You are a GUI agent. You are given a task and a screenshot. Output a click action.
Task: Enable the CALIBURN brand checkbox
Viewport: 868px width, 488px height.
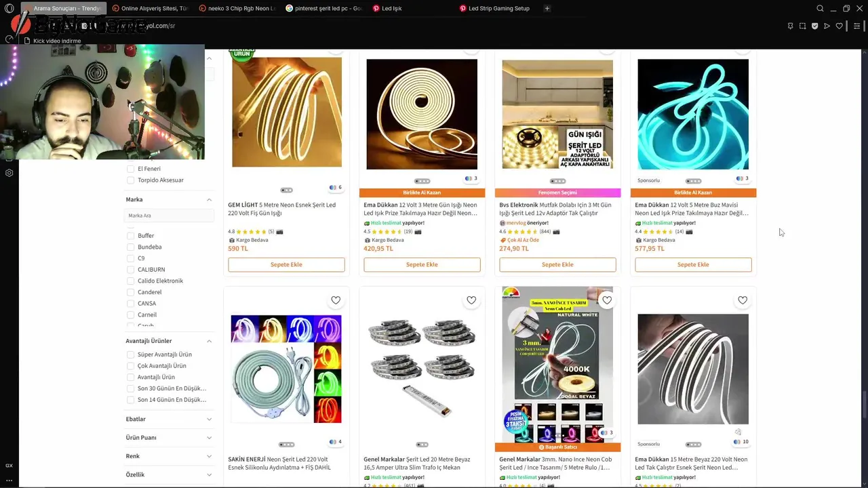click(131, 270)
